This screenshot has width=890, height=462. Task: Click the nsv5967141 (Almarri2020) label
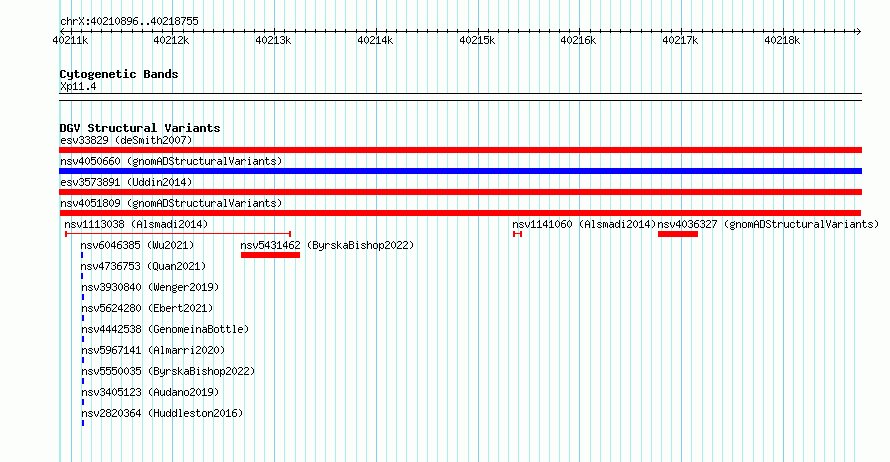[153, 350]
